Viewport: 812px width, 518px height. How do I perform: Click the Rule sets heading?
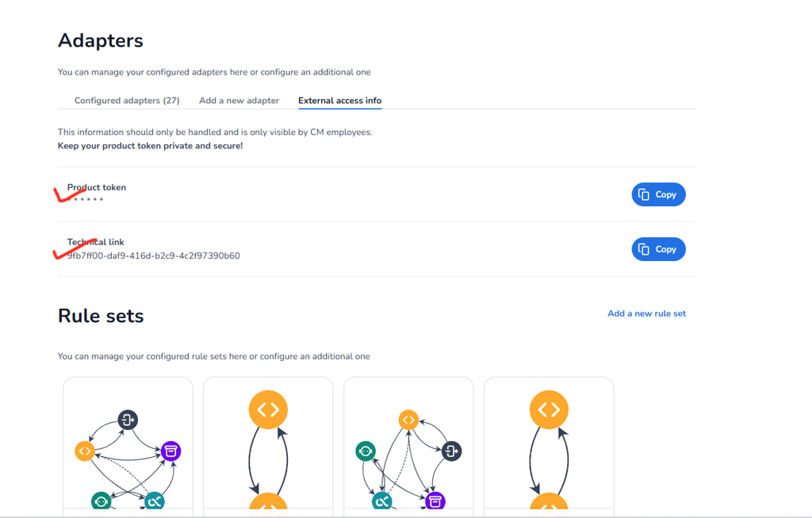(x=101, y=316)
